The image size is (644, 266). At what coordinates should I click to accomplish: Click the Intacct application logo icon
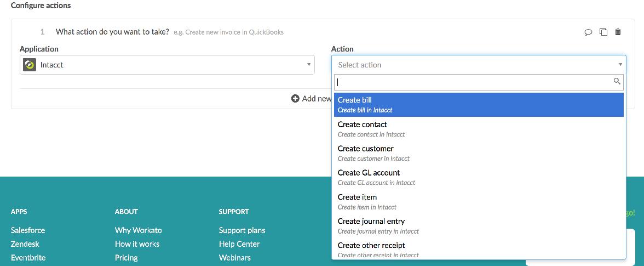[x=30, y=65]
